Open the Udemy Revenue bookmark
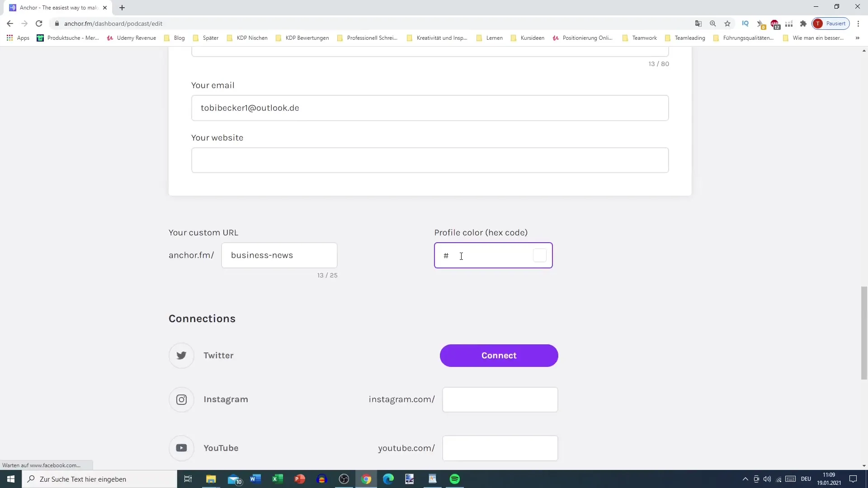 [132, 38]
